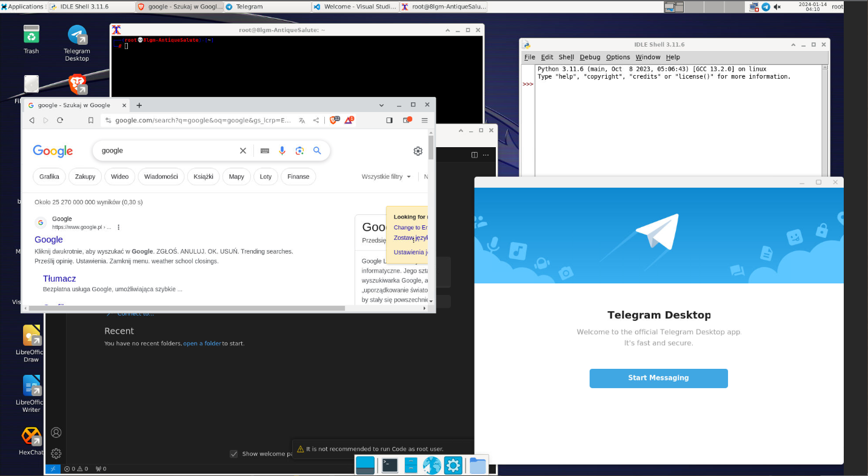Viewport: 868px width, 476px height.
Task: Open more options for the Google result
Action: 119,227
